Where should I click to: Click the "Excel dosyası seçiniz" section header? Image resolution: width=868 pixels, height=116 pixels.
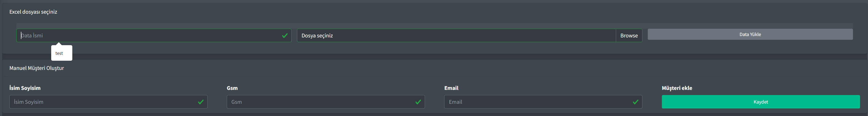coord(33,12)
